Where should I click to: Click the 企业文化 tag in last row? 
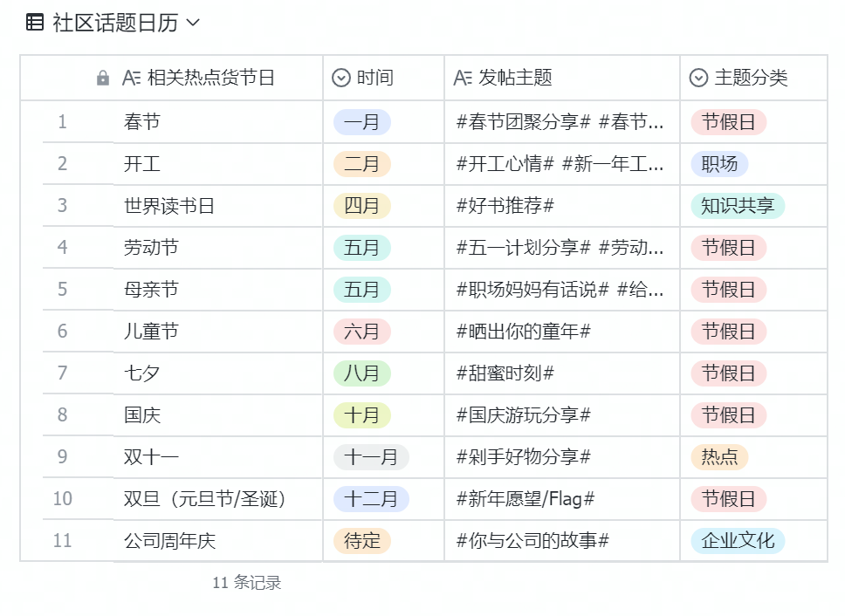pos(738,541)
